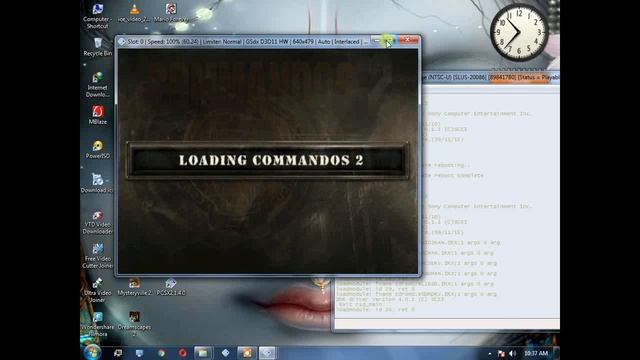Launch the PCSX2 1.4.0 desktop shortcut
Screen dimensions: 640x360
coord(171,287)
